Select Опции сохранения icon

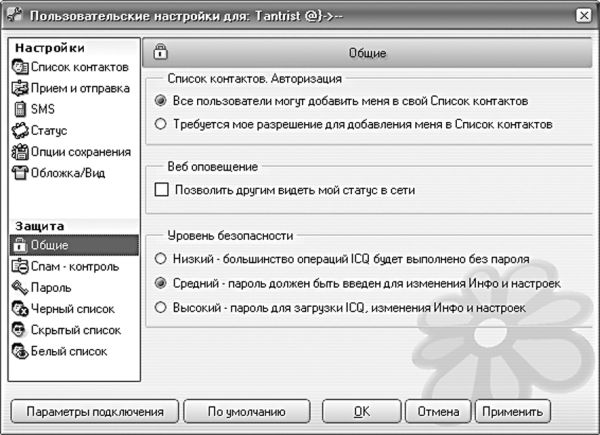pyautogui.click(x=20, y=152)
